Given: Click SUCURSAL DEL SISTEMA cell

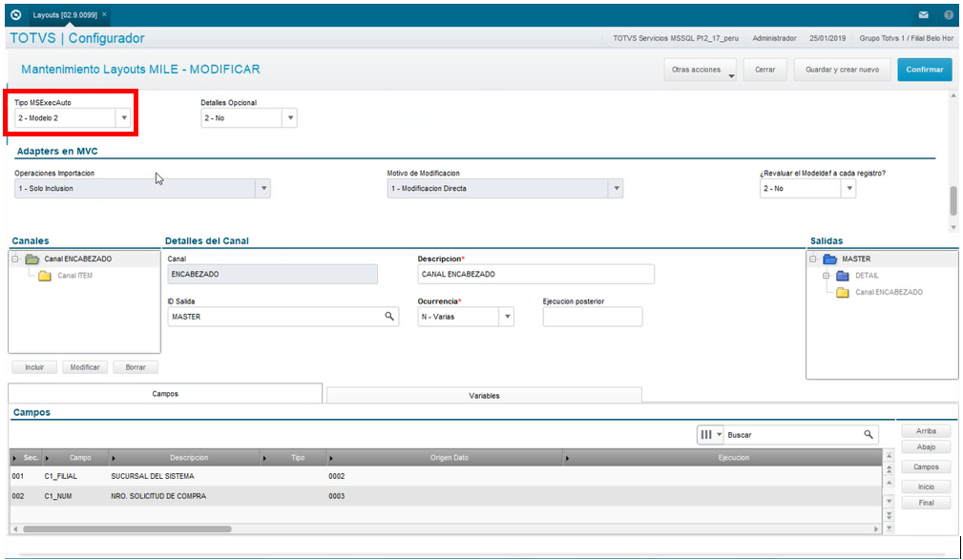Looking at the screenshot, I should pyautogui.click(x=153, y=476).
